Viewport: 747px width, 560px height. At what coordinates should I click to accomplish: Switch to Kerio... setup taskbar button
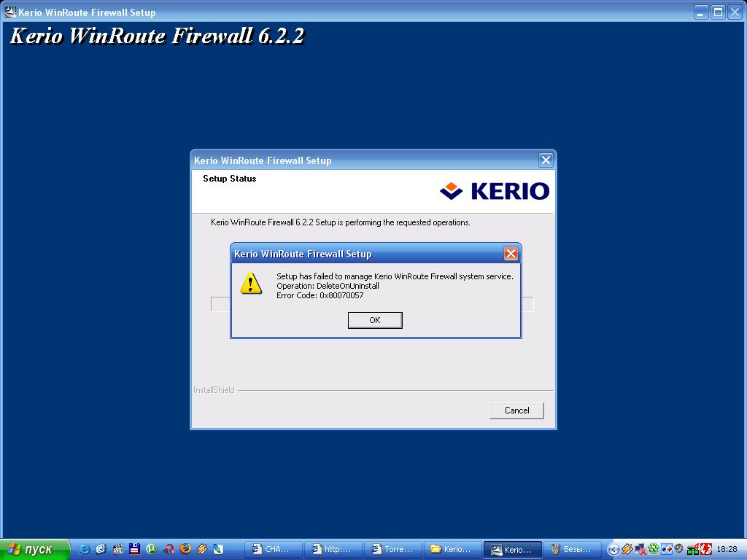tap(513, 550)
